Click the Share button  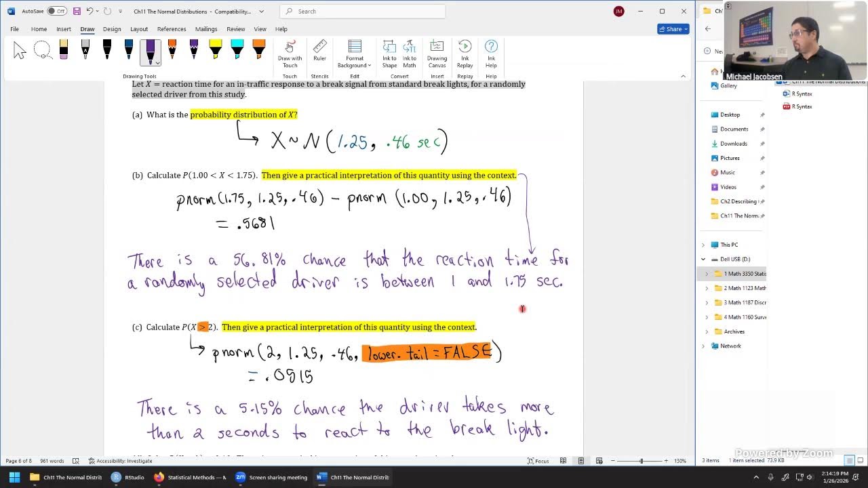(x=673, y=29)
